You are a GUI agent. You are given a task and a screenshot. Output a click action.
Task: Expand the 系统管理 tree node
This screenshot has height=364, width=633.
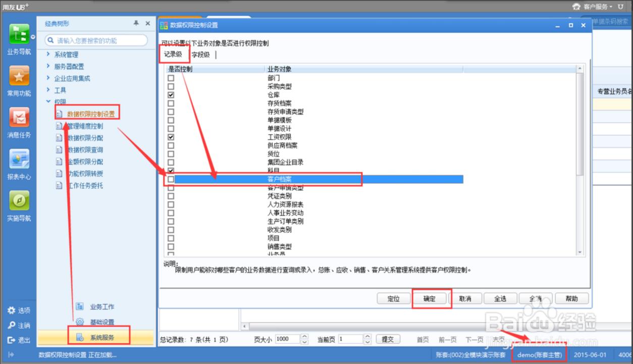tap(48, 55)
